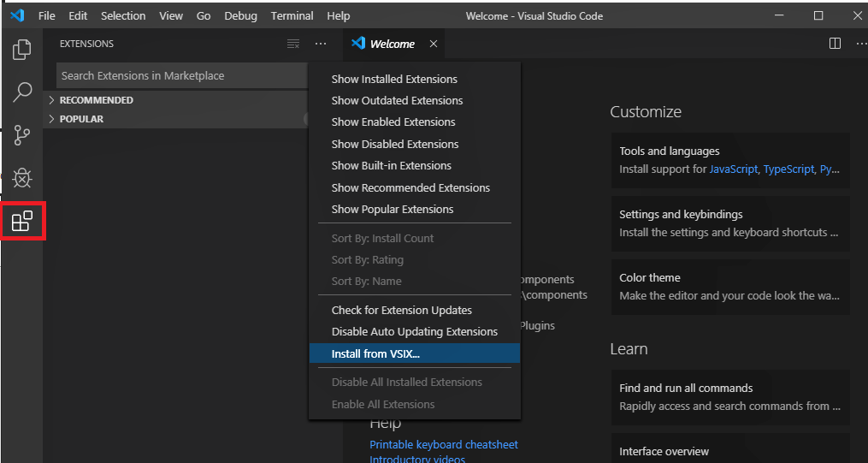Image resolution: width=868 pixels, height=463 pixels.
Task: Choose Disable Auto Updating Extensions
Action: point(415,332)
